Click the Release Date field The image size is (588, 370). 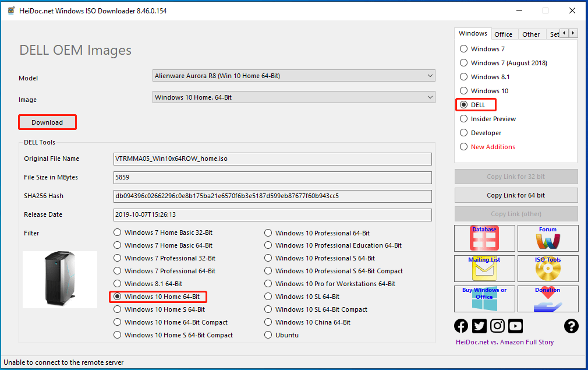[x=272, y=214]
